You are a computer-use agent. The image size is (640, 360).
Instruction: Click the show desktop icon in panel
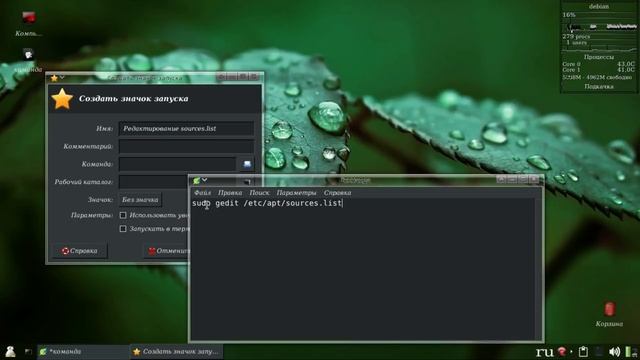[28, 351]
